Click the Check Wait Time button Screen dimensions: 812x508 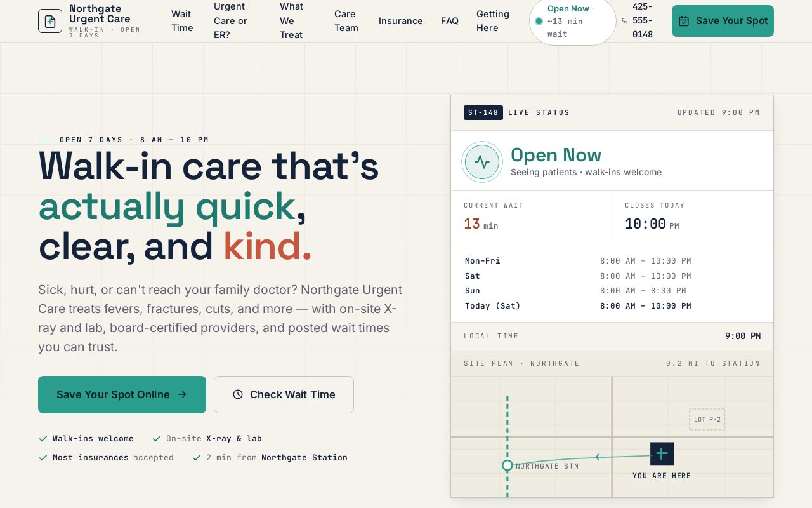coord(284,394)
